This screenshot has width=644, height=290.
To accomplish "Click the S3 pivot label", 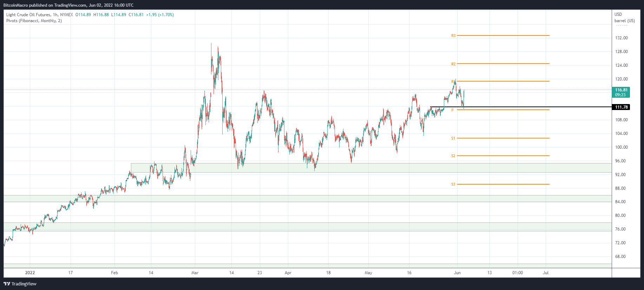I will coord(453,184).
